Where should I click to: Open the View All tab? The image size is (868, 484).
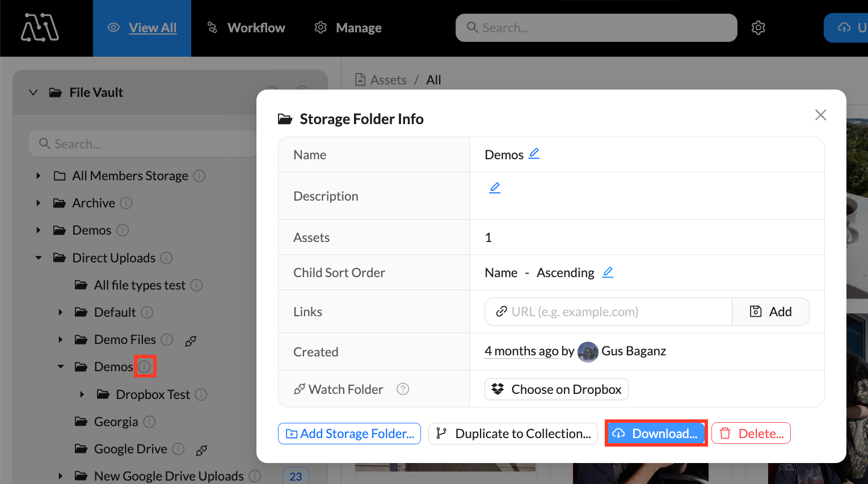[142, 28]
